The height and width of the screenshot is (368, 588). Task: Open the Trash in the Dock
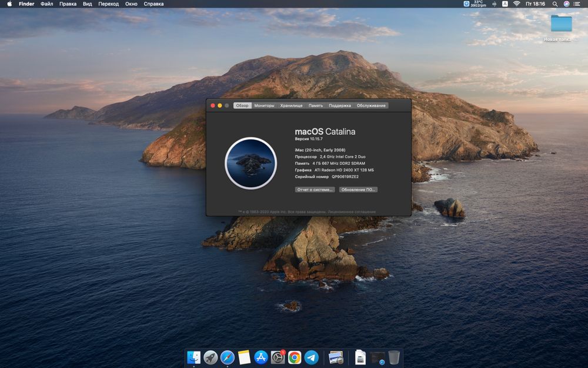(394, 357)
